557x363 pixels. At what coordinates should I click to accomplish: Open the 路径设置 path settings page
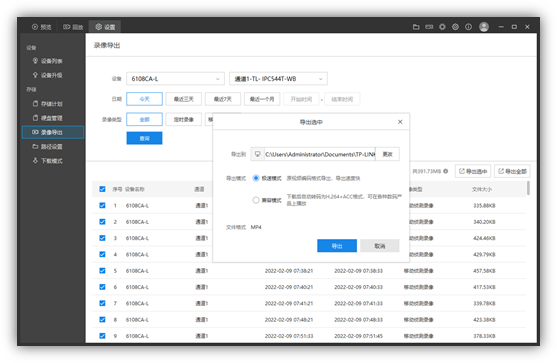[x=48, y=146]
